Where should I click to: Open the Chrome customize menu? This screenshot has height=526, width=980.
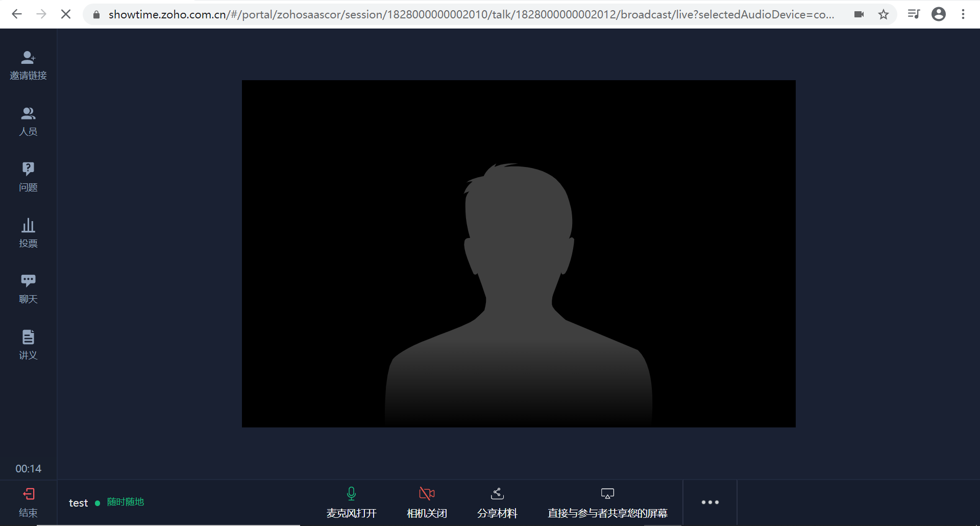pos(964,14)
